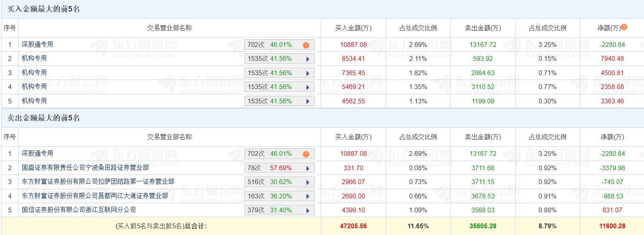The width and height of the screenshot is (644, 235).
Task: Expand the arrow in the 机构专用 row with 7365.45 bought
Action: pyautogui.click(x=308, y=73)
